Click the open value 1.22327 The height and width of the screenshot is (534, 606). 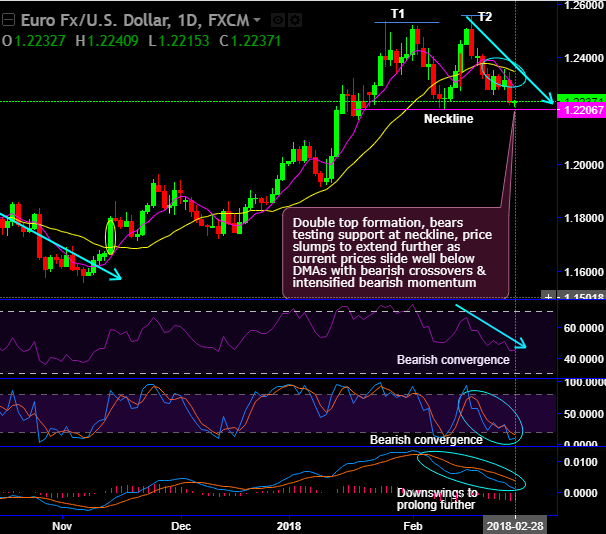point(40,41)
